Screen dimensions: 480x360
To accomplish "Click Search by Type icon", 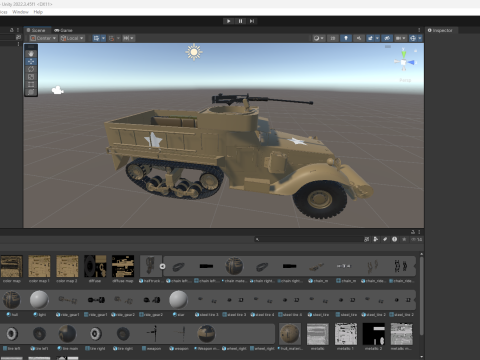I will (x=376, y=239).
